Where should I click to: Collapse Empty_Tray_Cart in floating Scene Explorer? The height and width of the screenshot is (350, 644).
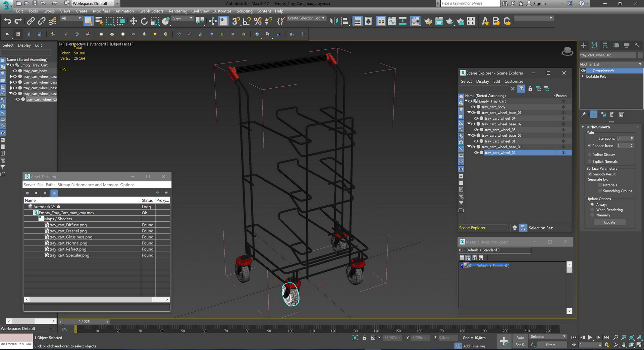click(466, 101)
